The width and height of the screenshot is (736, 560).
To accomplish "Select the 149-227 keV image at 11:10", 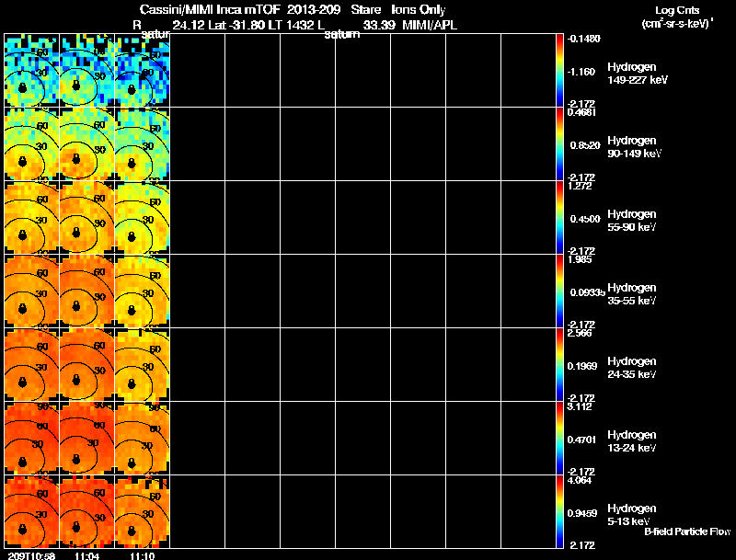I will pyautogui.click(x=142, y=70).
